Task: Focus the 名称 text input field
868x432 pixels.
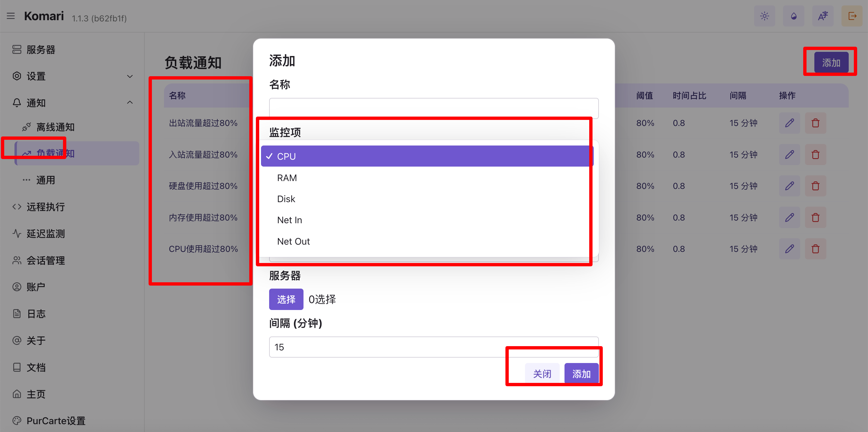Action: tap(433, 108)
